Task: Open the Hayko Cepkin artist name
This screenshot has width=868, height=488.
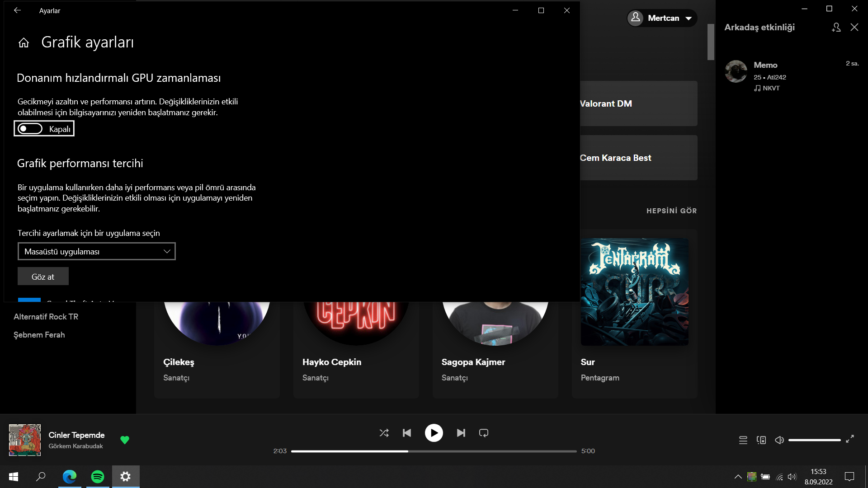Action: tap(332, 362)
